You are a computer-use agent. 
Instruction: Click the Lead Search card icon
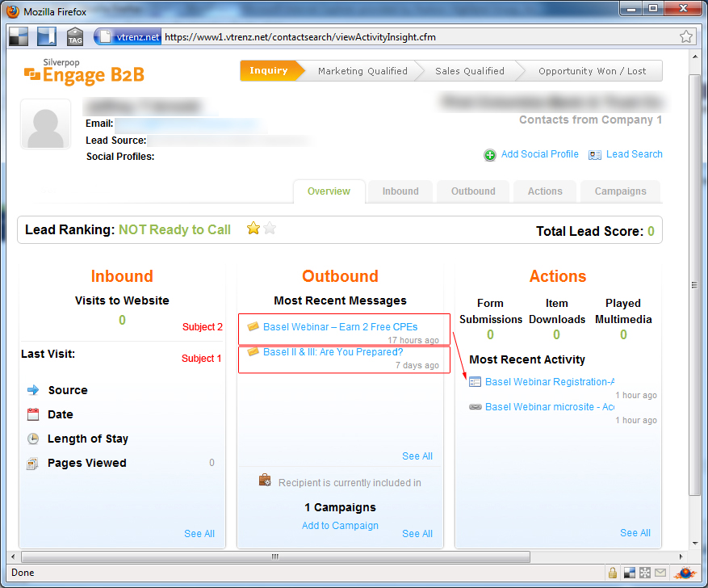595,155
